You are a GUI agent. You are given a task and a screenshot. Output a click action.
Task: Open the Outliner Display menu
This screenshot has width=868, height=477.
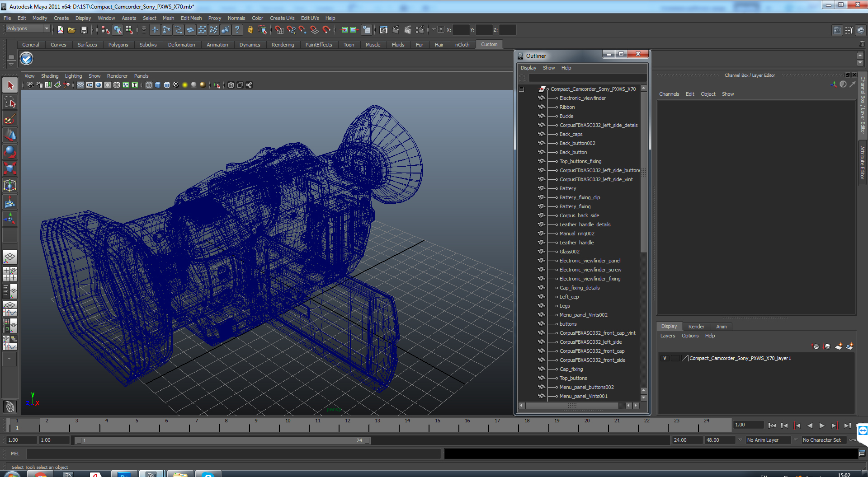[x=528, y=68]
